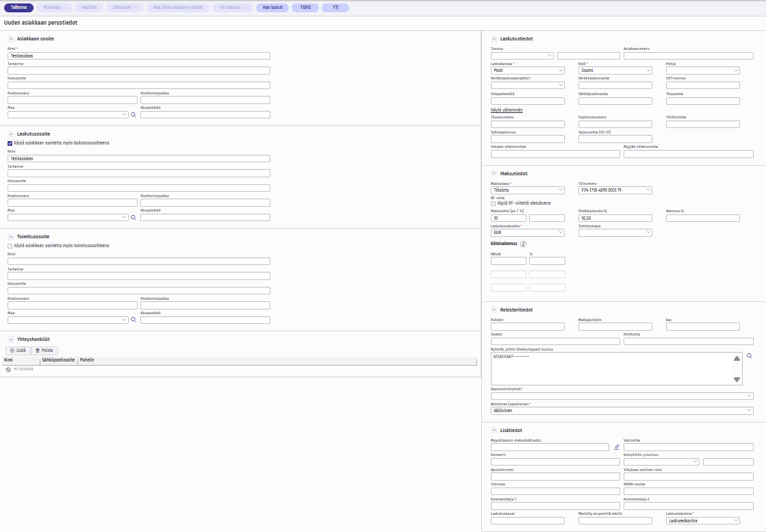Click the Näytä vähemmän link
Image resolution: width=766 pixels, height=532 pixels.
tap(507, 110)
